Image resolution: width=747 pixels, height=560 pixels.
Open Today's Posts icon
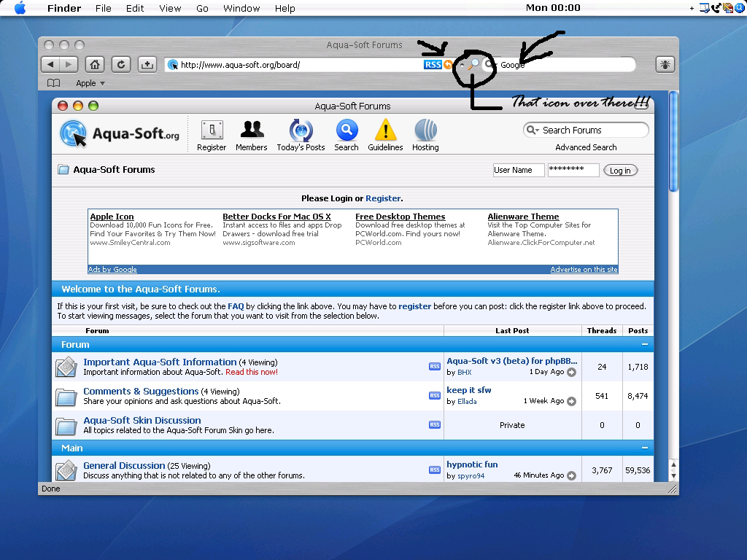301,136
